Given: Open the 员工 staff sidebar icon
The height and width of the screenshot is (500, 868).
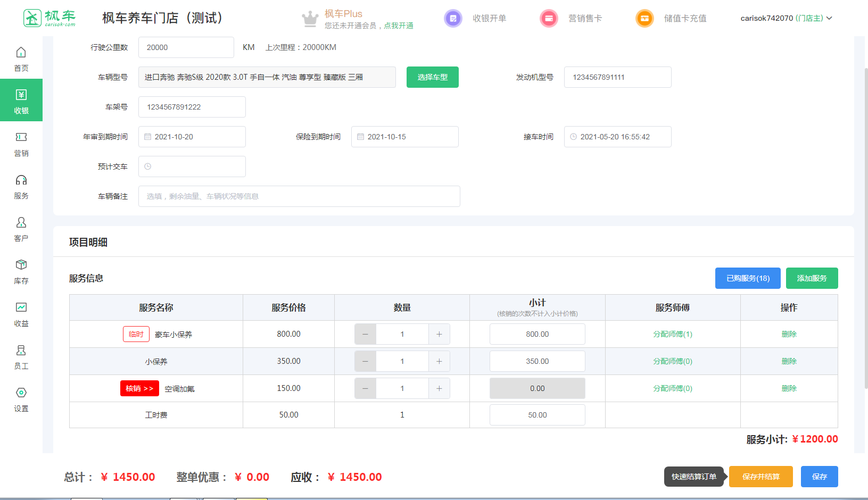Looking at the screenshot, I should pos(21,351).
